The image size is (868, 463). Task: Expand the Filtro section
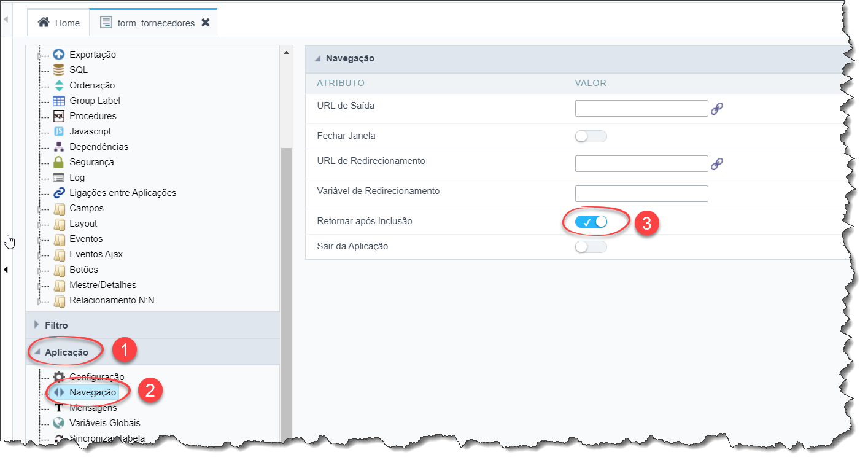[56, 325]
